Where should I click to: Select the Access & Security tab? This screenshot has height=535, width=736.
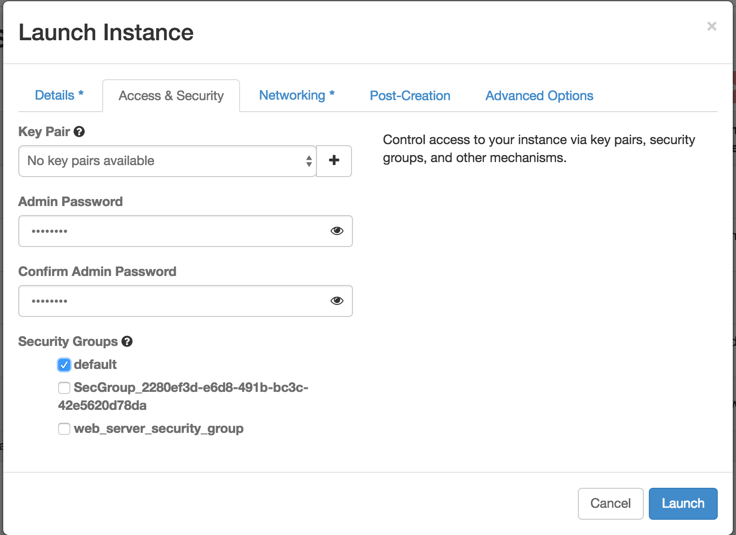[171, 96]
